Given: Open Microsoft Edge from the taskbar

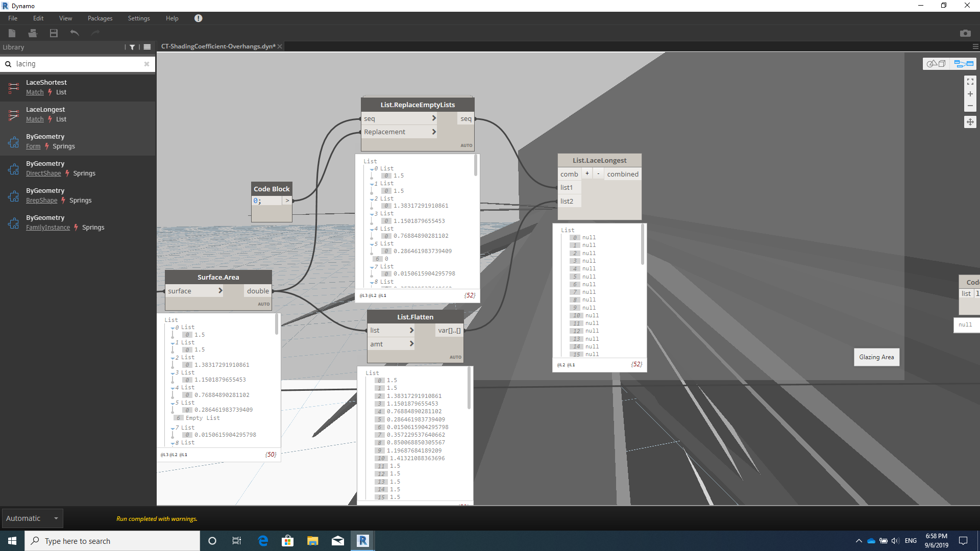Looking at the screenshot, I should 263,541.
